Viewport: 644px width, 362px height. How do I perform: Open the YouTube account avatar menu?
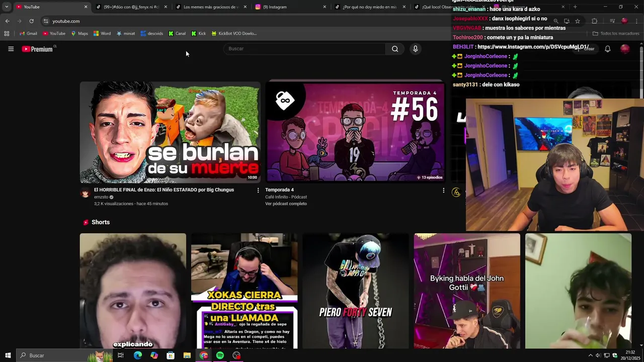pyautogui.click(x=625, y=49)
